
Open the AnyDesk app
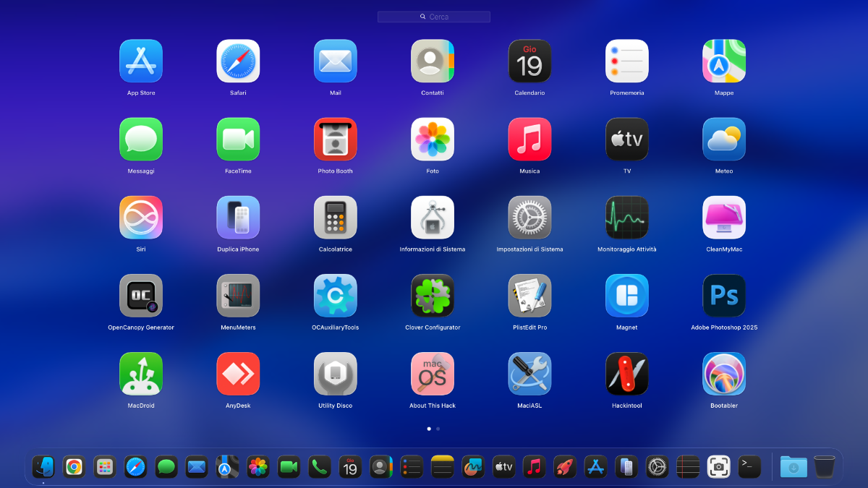tap(238, 374)
